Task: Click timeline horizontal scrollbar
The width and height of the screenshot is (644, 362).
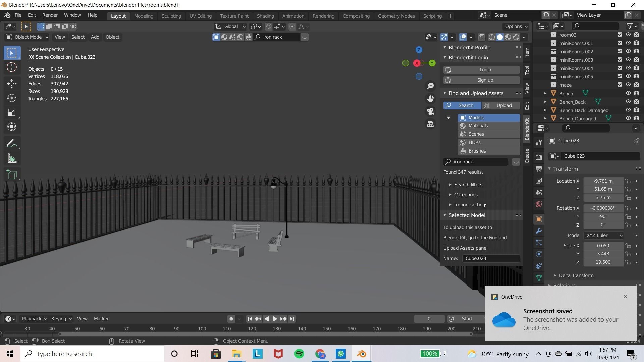Action: pyautogui.click(x=265, y=334)
